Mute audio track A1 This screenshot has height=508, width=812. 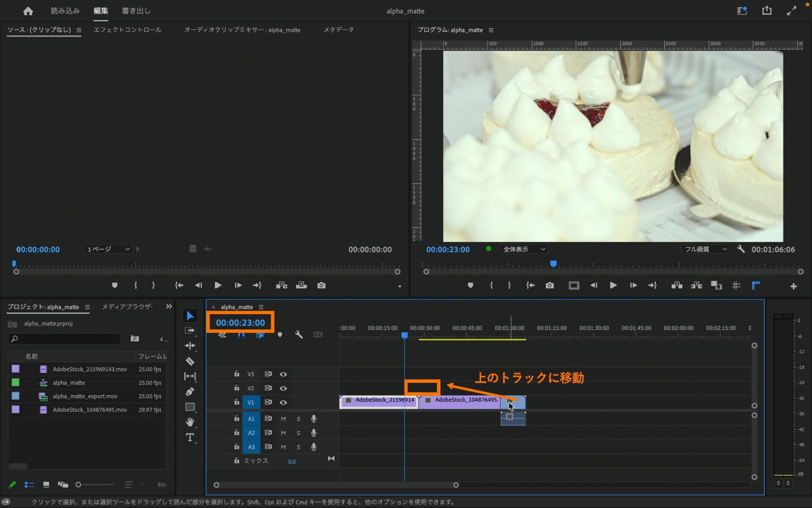(283, 419)
